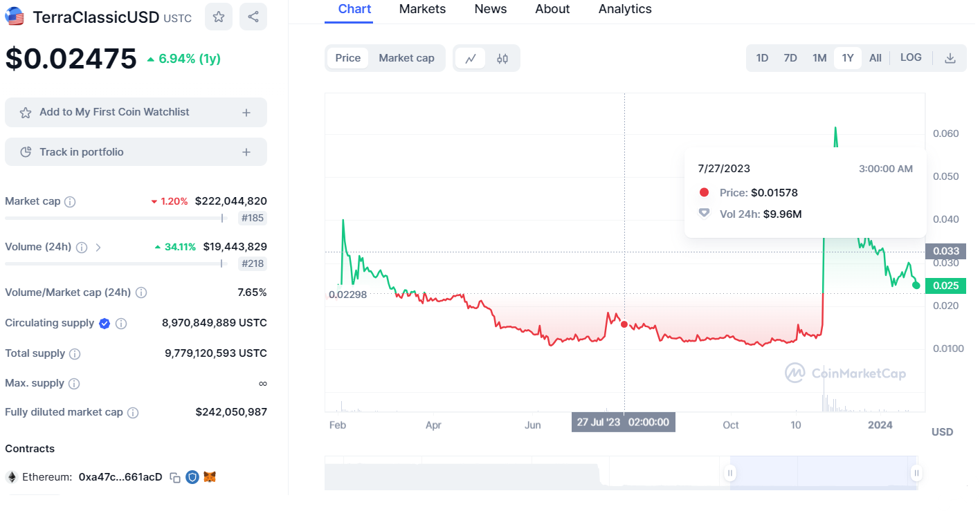The height and width of the screenshot is (511, 980).
Task: Click Circulating supply info icon
Action: tap(121, 323)
